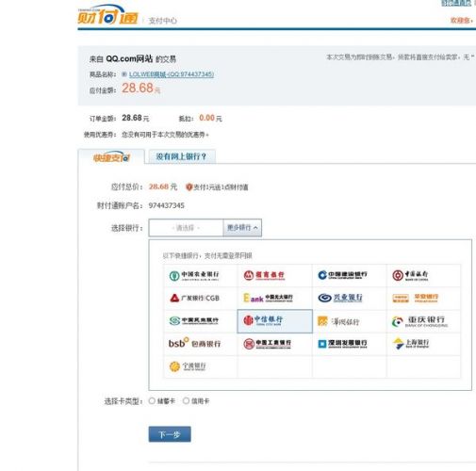Image resolution: width=476 pixels, height=471 pixels.
Task: Choose 广发银行 CGB
Action: point(201,298)
